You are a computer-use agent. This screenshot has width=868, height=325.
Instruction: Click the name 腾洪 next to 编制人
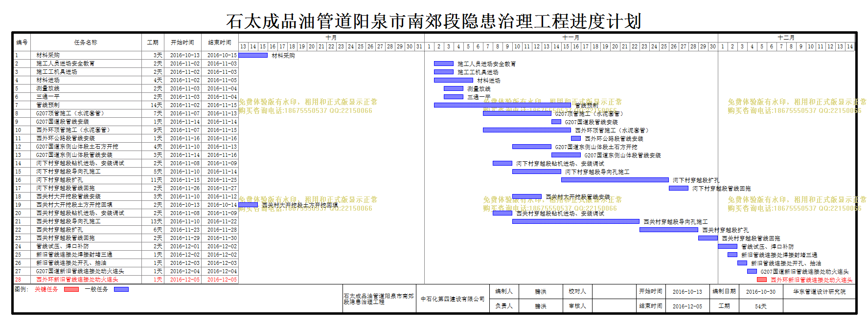point(541,291)
